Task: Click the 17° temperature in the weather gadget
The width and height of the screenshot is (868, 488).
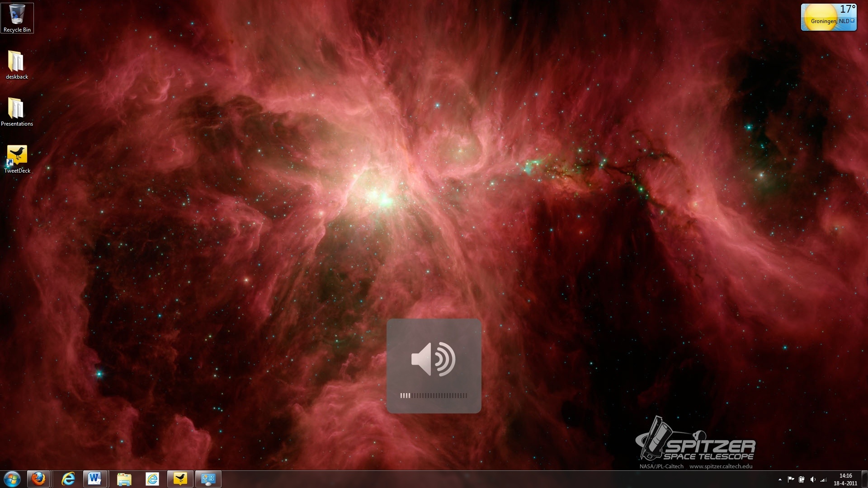Action: point(848,9)
